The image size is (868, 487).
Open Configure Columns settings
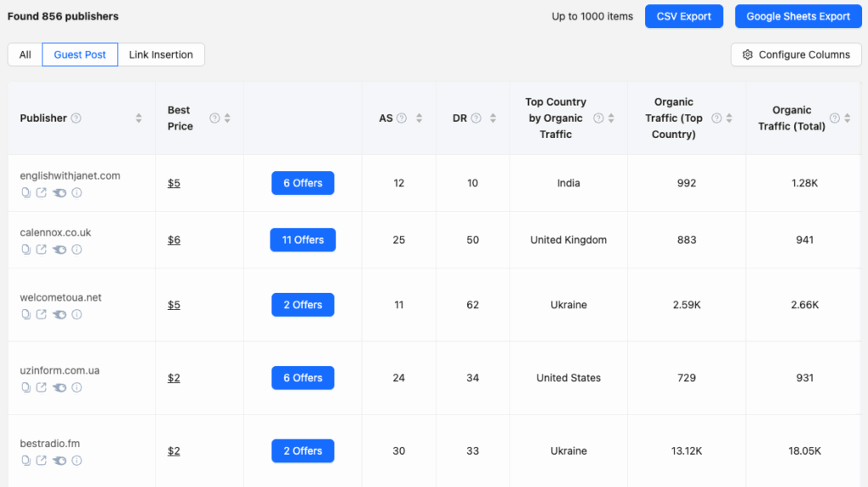coord(796,55)
